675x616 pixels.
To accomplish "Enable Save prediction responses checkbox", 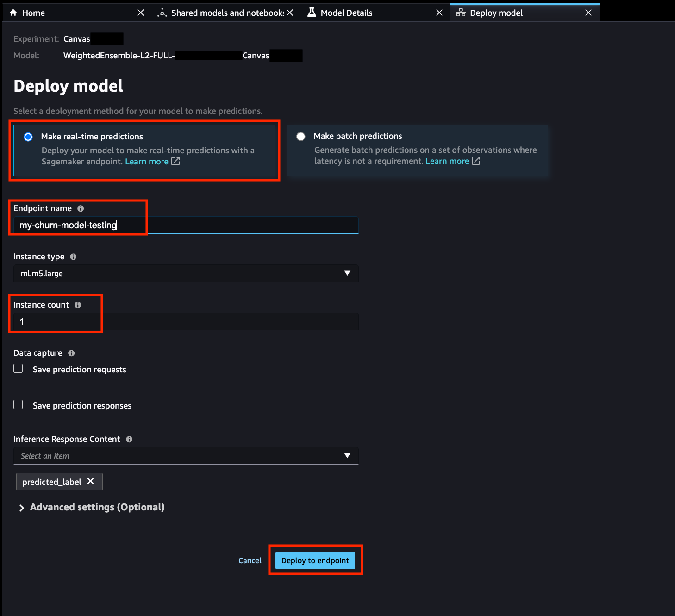I will coord(18,404).
